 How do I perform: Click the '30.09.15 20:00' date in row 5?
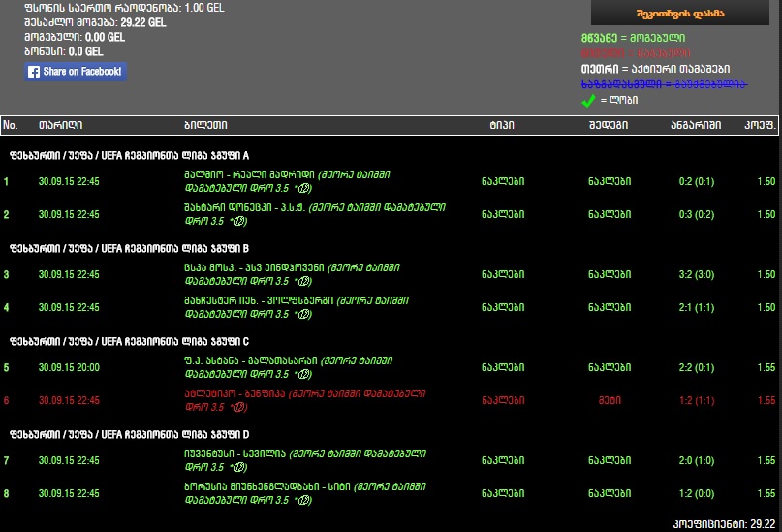[x=69, y=368]
